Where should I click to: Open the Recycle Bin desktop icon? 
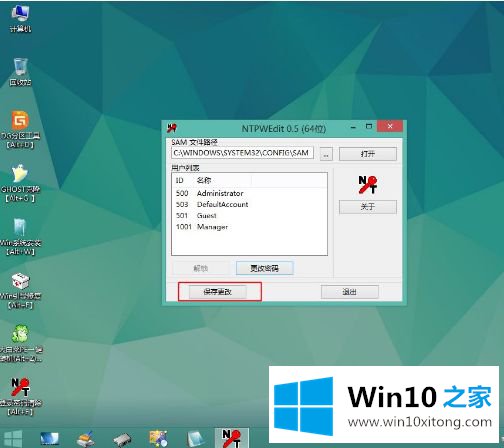[x=20, y=71]
